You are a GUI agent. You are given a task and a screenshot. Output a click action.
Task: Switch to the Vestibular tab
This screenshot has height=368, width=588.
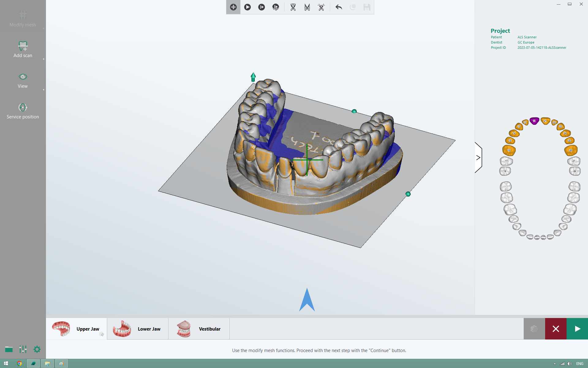199,329
